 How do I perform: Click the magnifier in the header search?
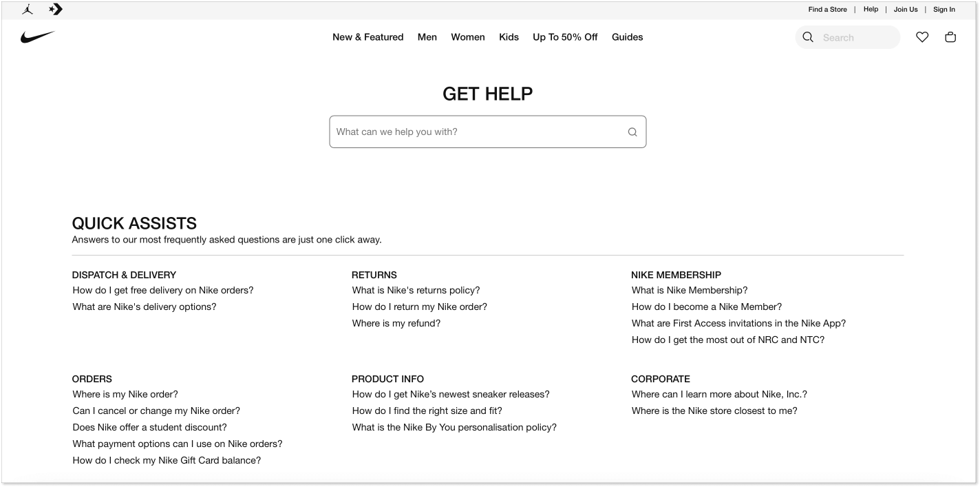coord(808,37)
